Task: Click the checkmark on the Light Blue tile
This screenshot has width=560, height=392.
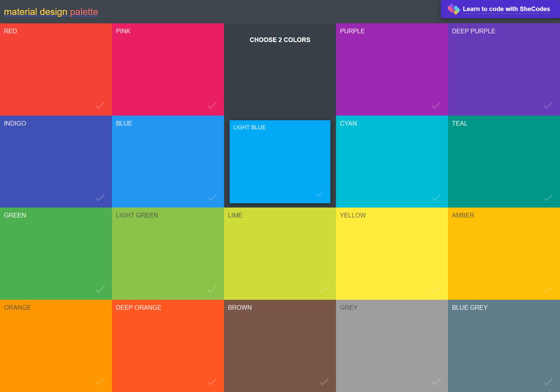Action: [x=320, y=194]
